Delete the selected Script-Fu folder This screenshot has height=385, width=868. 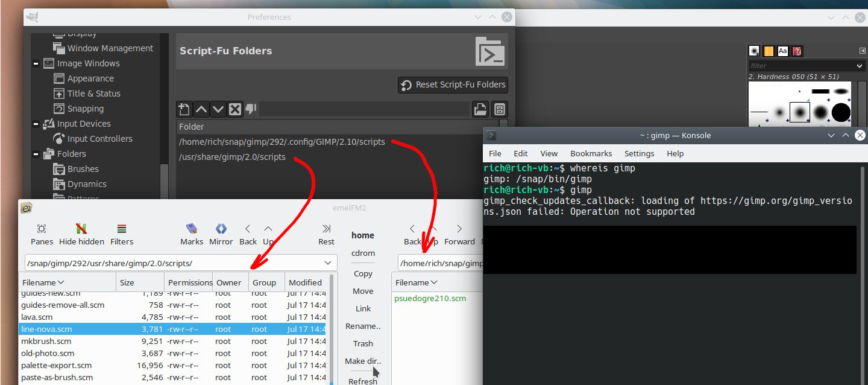(235, 109)
